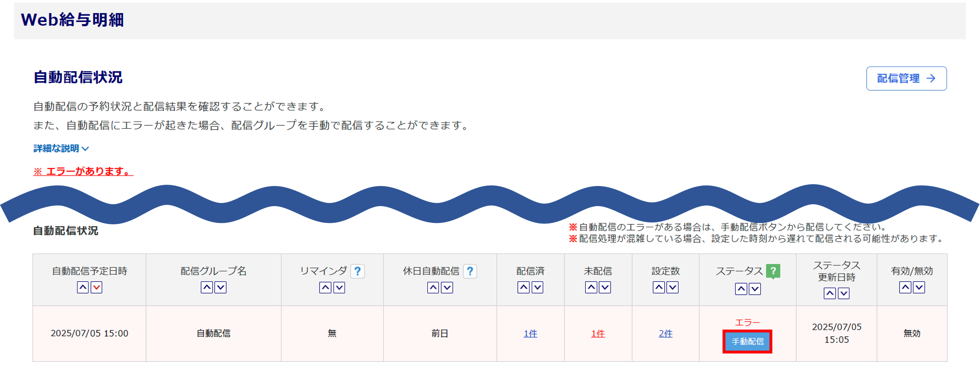
Task: Expand the 詳細な説明 section
Action: point(61,148)
